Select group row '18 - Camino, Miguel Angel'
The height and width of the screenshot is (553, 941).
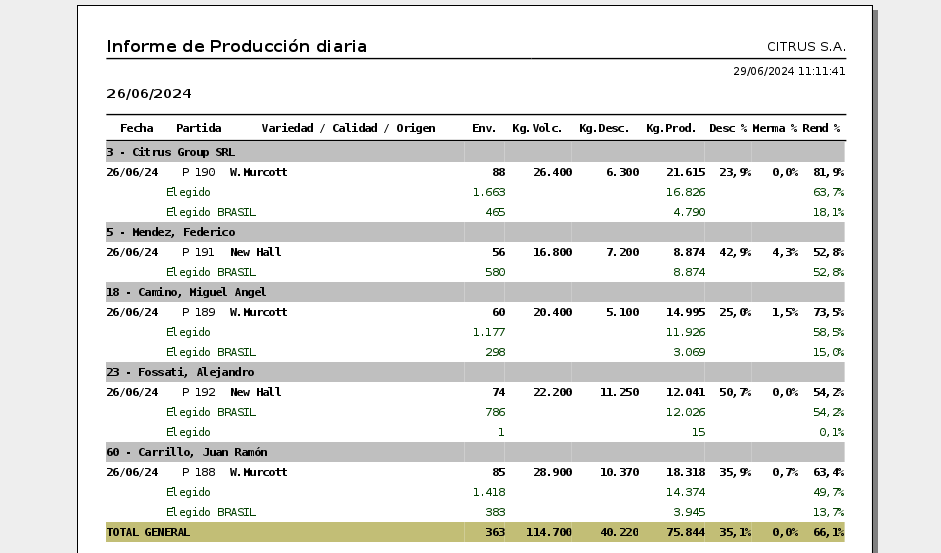[x=475, y=292]
